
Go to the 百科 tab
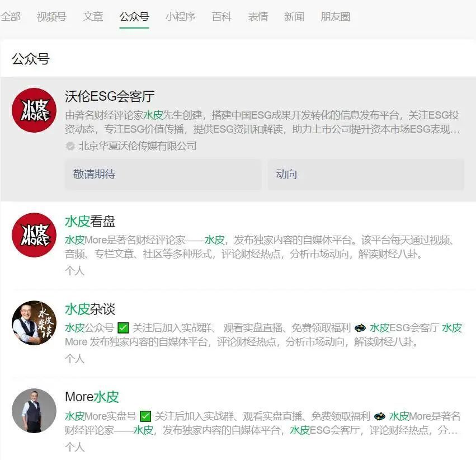click(x=221, y=17)
